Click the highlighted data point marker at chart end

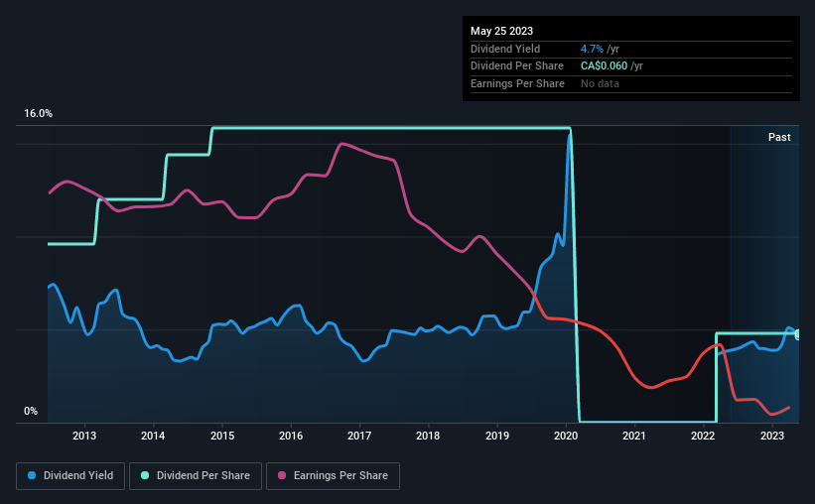[x=798, y=334]
